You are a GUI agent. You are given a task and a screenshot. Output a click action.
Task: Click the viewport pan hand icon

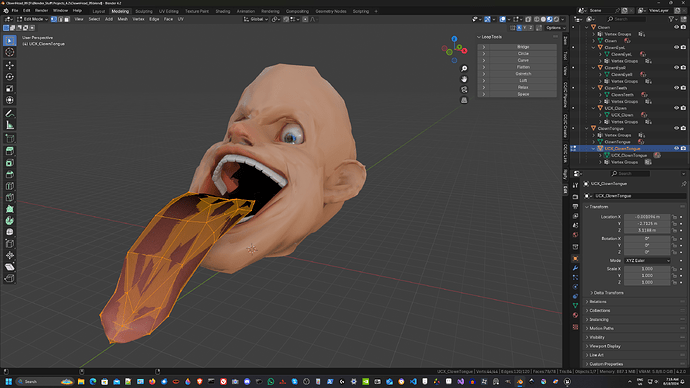click(x=464, y=79)
